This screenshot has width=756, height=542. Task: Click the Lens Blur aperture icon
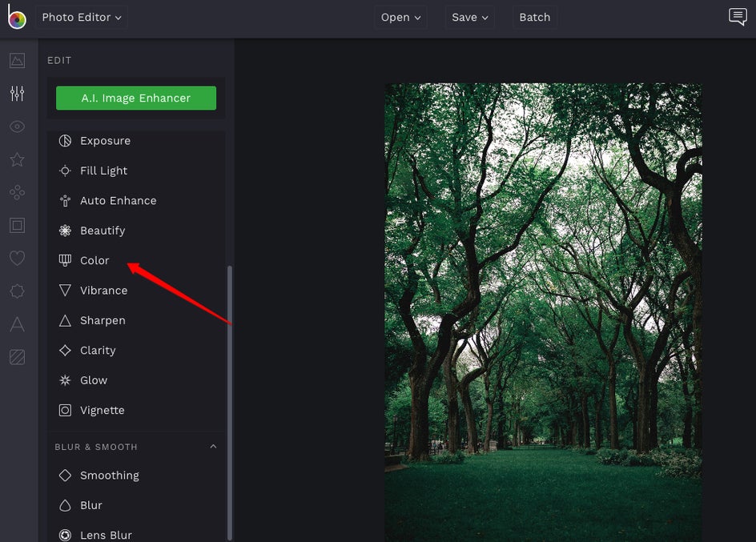point(65,536)
